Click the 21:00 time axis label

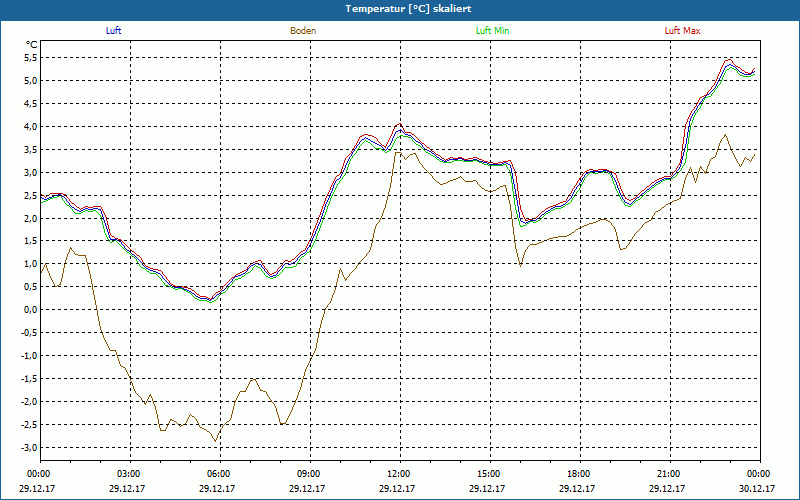[x=670, y=474]
